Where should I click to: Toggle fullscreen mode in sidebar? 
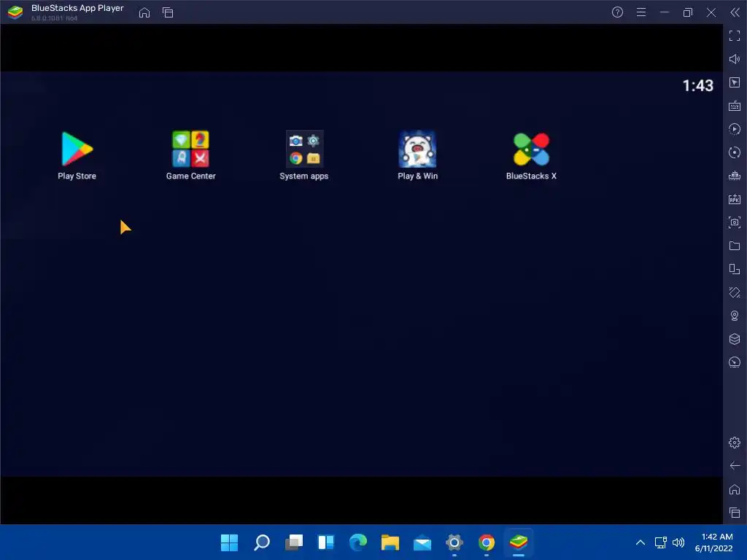735,35
